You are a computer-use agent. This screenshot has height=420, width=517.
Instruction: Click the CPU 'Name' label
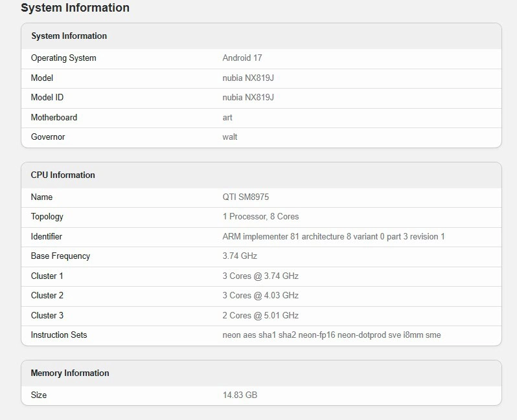click(41, 197)
